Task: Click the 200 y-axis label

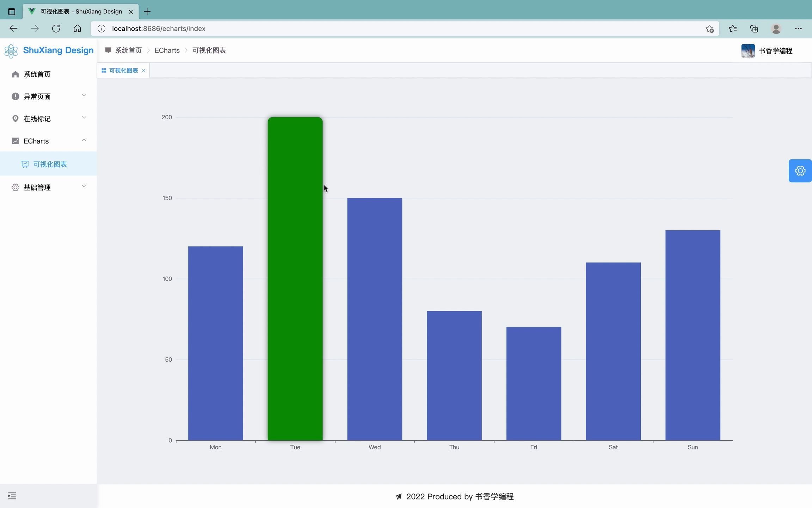Action: tap(167, 117)
